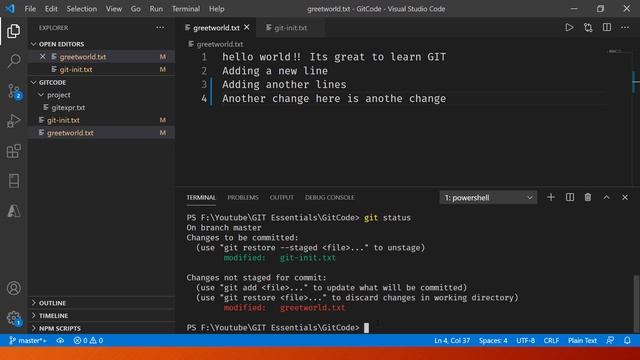Click the terminal vertical scrollbar
This screenshot has height=360, width=640.
pos(636,303)
